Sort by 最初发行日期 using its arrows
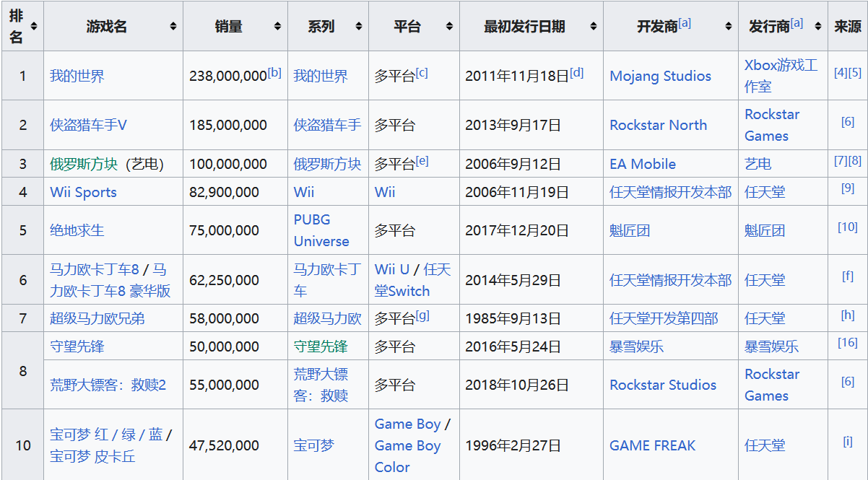The height and width of the screenshot is (480, 868). [594, 26]
